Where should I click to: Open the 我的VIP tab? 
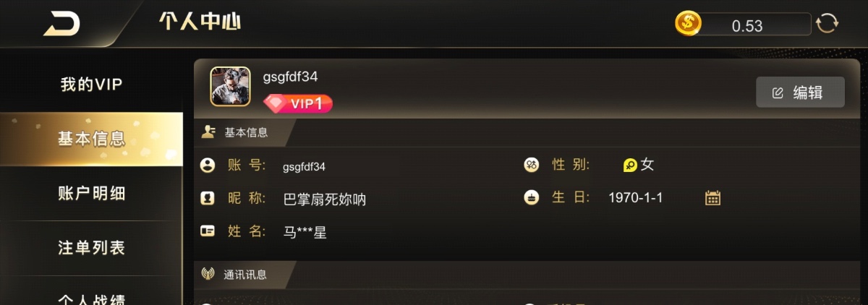[x=91, y=85]
